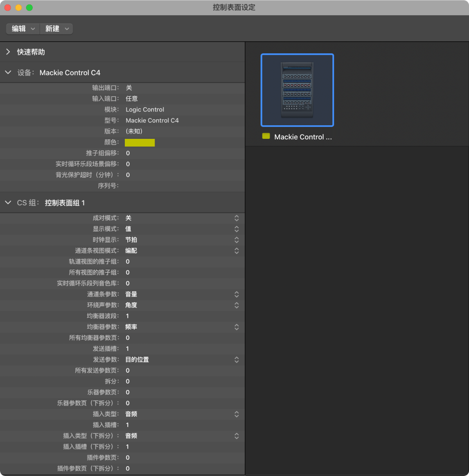
Task: Open the 显示模式 popup stepper
Action: tap(237, 229)
